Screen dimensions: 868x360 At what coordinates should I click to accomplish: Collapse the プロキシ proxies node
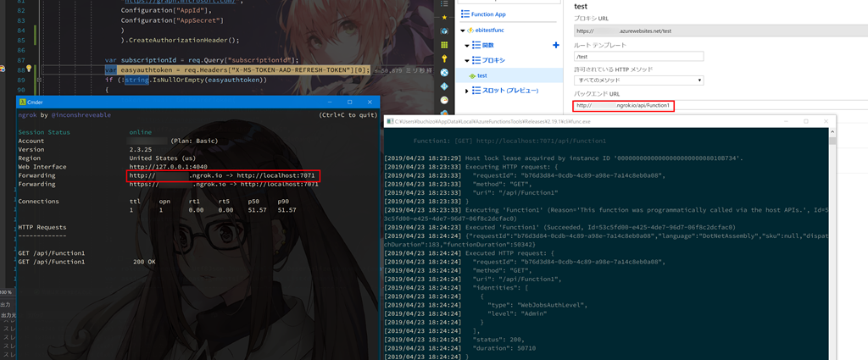click(x=468, y=60)
